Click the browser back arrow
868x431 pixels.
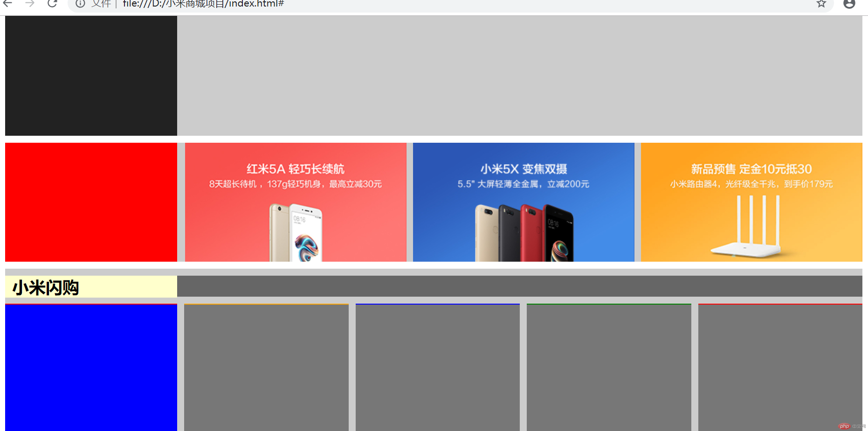tap(8, 3)
